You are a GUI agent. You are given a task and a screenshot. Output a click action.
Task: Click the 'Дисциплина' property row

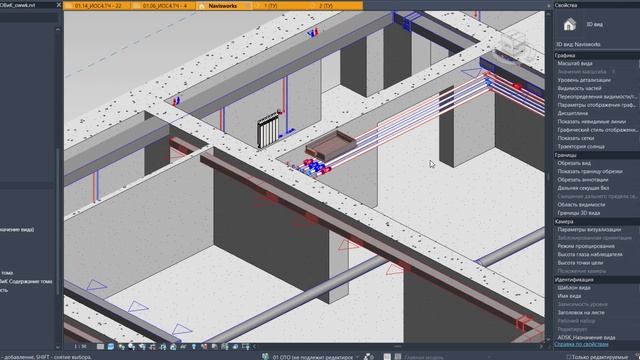point(597,113)
